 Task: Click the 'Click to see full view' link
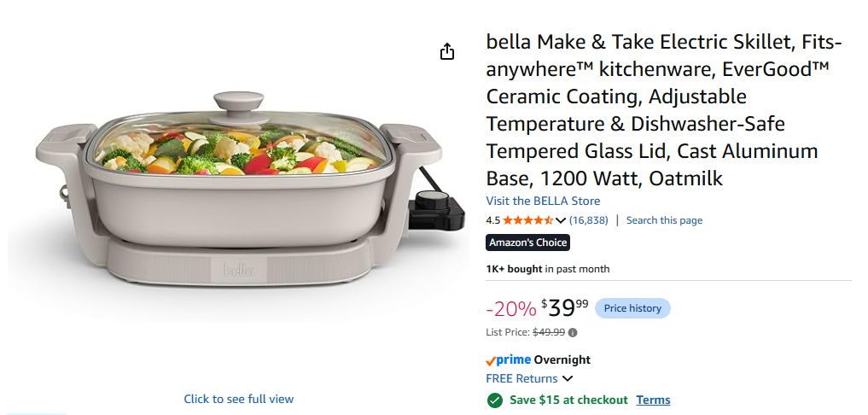(x=239, y=399)
